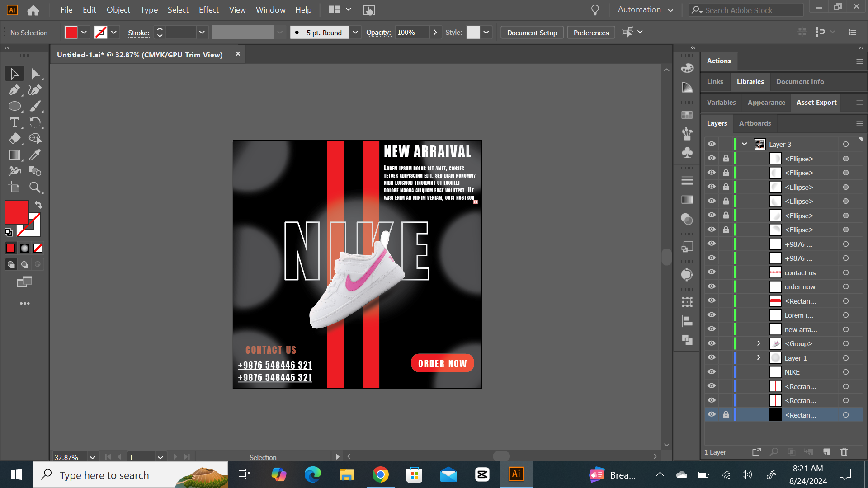Collapse the Layer 3 tree

coord(745,144)
